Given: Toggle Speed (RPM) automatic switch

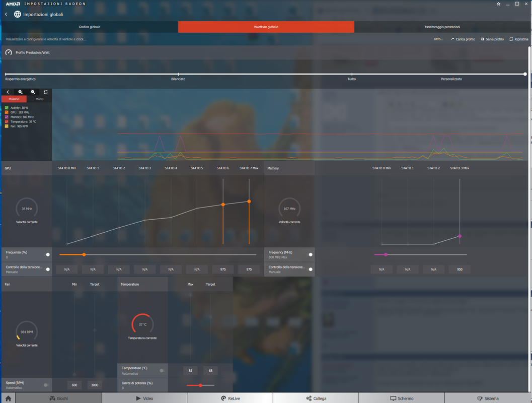Looking at the screenshot, I should point(46,385).
